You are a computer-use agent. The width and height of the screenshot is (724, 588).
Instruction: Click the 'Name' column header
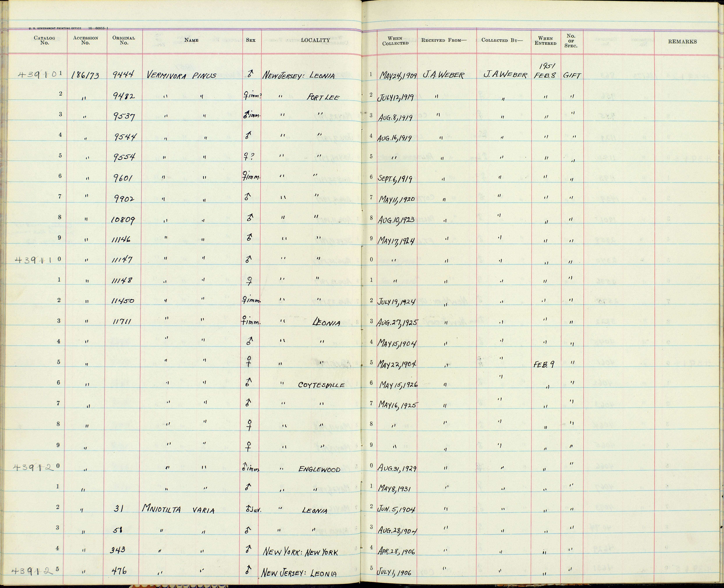(x=191, y=40)
